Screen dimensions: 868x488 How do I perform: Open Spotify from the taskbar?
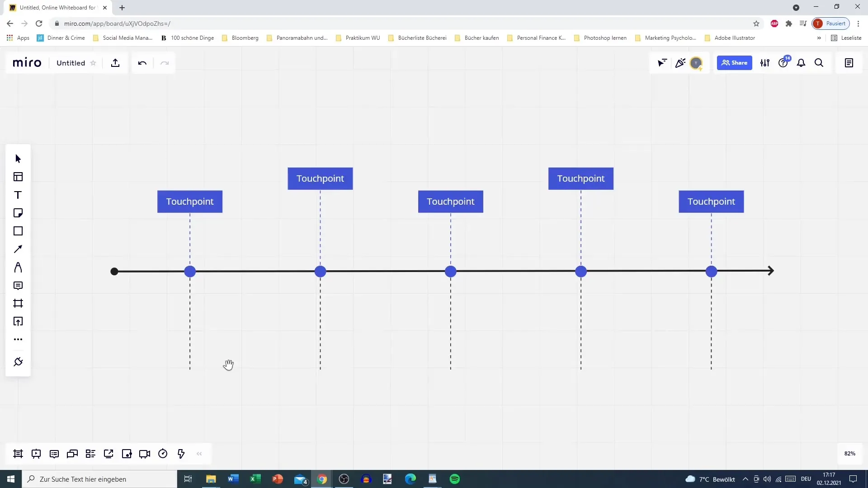click(x=455, y=479)
